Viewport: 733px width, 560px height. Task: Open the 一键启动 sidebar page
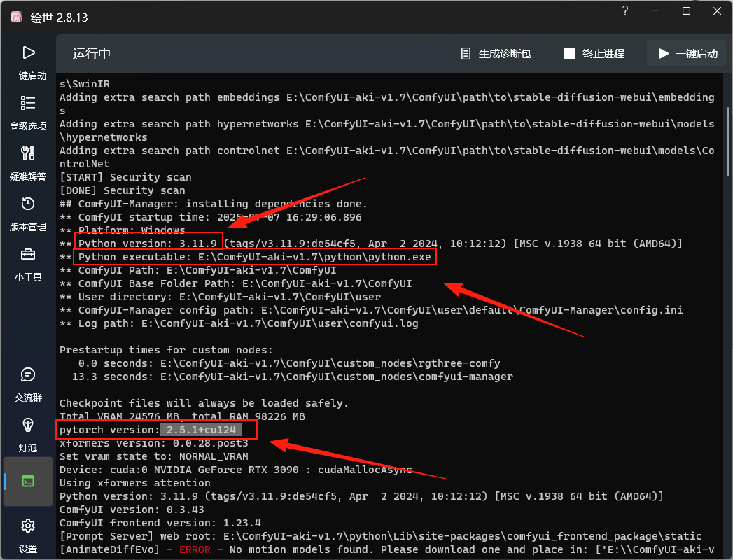click(28, 62)
